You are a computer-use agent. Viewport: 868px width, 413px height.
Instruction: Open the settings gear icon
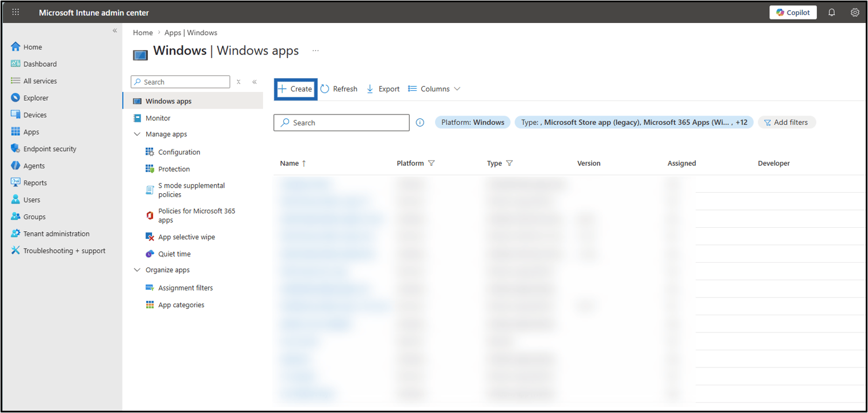tap(855, 12)
